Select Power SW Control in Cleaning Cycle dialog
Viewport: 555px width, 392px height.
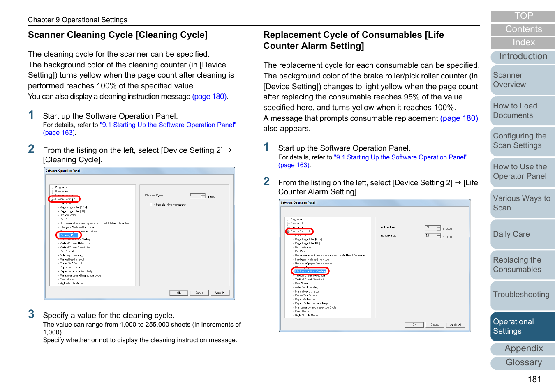point(71,263)
